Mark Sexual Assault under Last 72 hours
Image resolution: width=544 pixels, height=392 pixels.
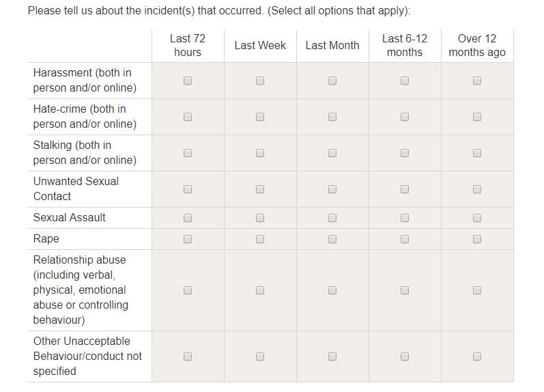[x=188, y=218]
